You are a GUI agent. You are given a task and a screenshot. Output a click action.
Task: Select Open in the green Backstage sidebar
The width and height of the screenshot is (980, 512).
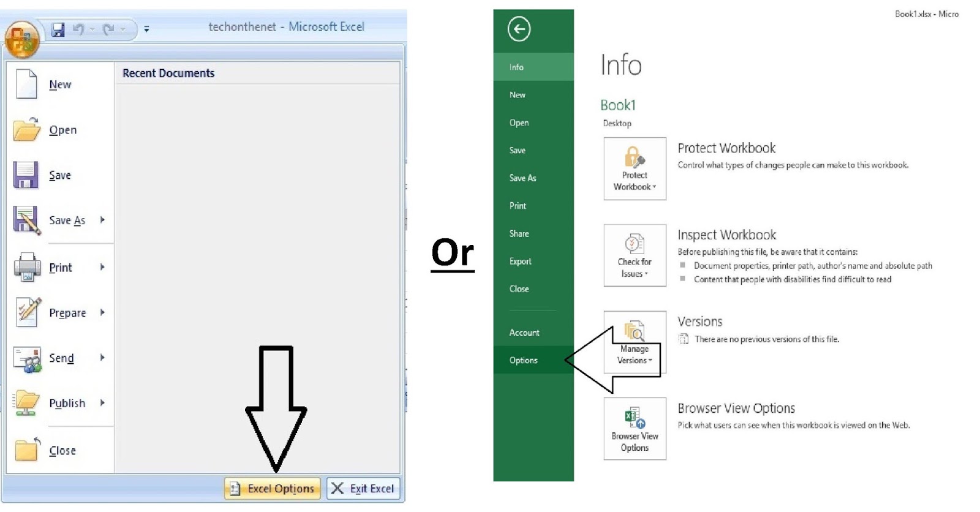coord(533,122)
